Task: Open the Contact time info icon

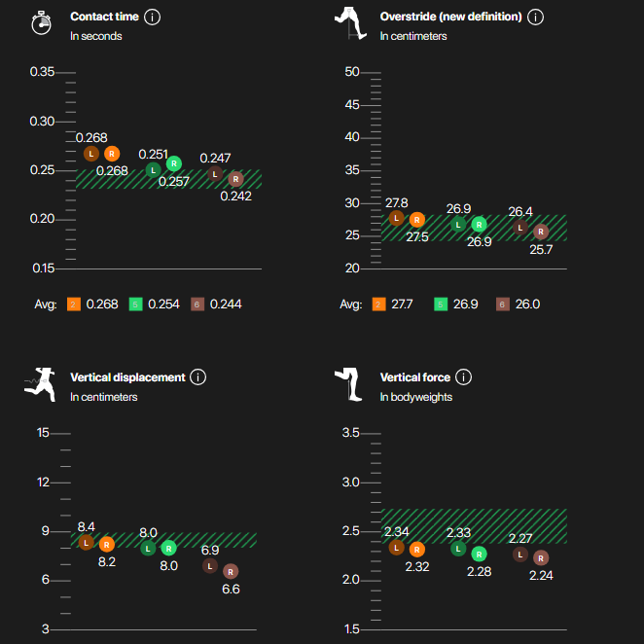Action: pyautogui.click(x=154, y=18)
